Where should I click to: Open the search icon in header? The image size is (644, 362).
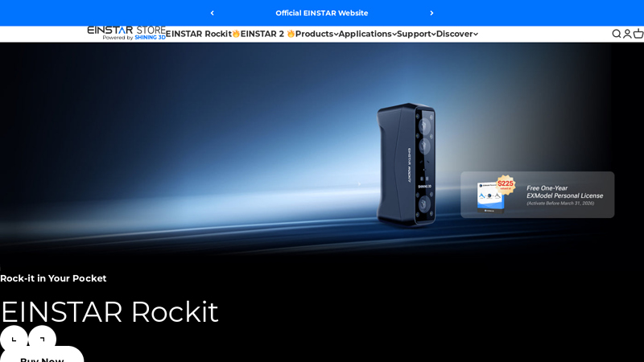(x=617, y=34)
